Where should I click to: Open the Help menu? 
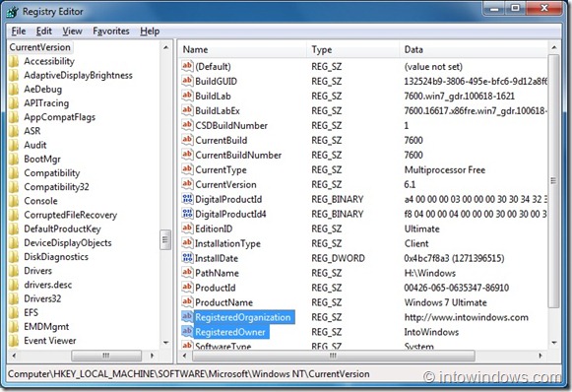(x=150, y=32)
